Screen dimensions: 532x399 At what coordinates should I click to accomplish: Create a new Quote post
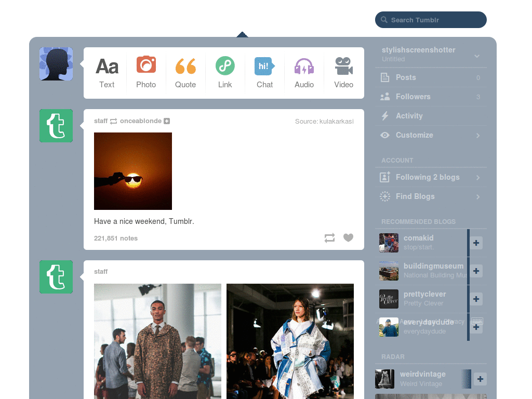point(185,73)
